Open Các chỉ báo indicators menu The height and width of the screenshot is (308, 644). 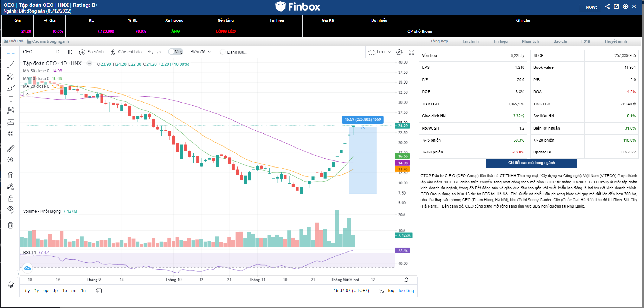pos(126,52)
